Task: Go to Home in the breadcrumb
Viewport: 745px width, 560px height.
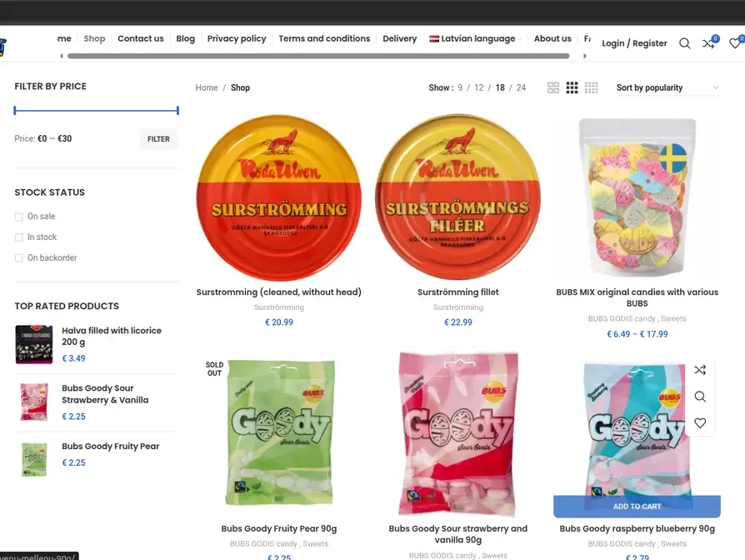Action: click(x=207, y=87)
